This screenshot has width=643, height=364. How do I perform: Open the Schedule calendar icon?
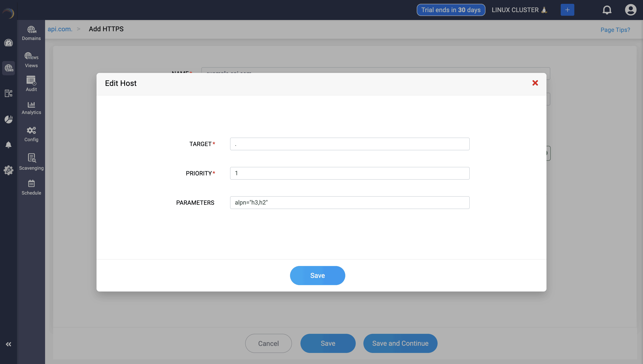(31, 187)
